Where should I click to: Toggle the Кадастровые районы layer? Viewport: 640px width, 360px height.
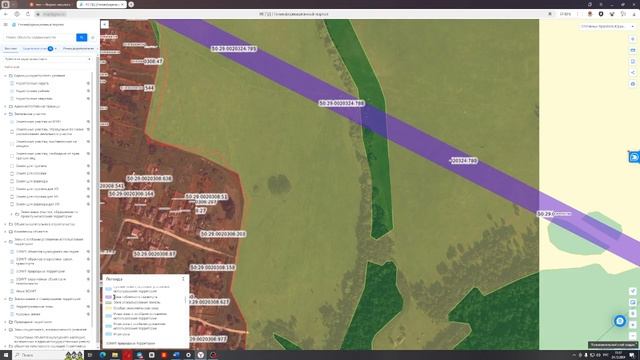pyautogui.click(x=12, y=91)
